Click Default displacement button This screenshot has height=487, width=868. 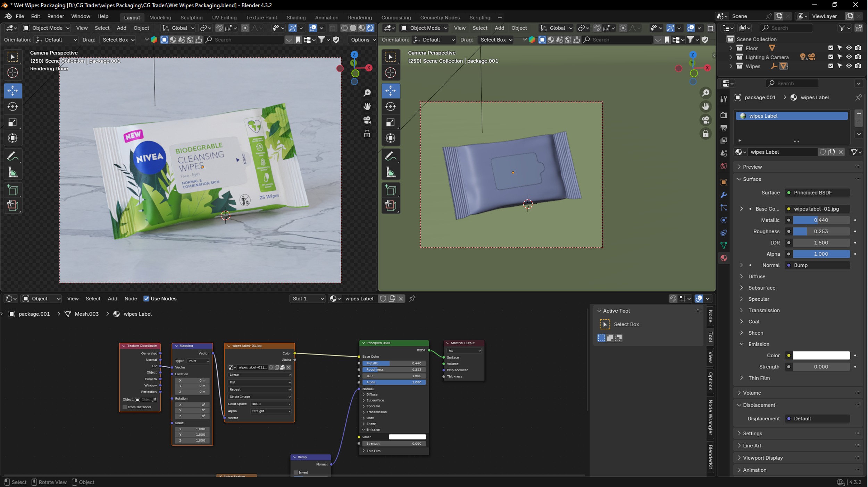tap(817, 419)
